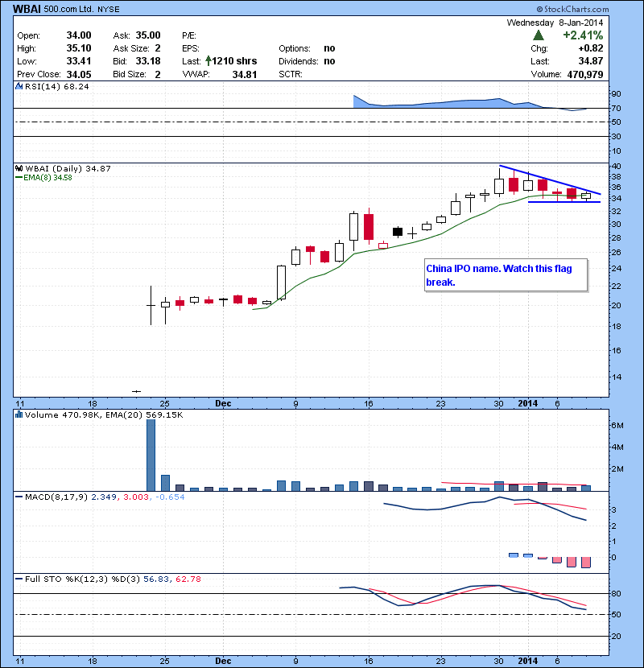Click the 80 level on the stochastic axis
The image size is (644, 668).
pos(616,593)
